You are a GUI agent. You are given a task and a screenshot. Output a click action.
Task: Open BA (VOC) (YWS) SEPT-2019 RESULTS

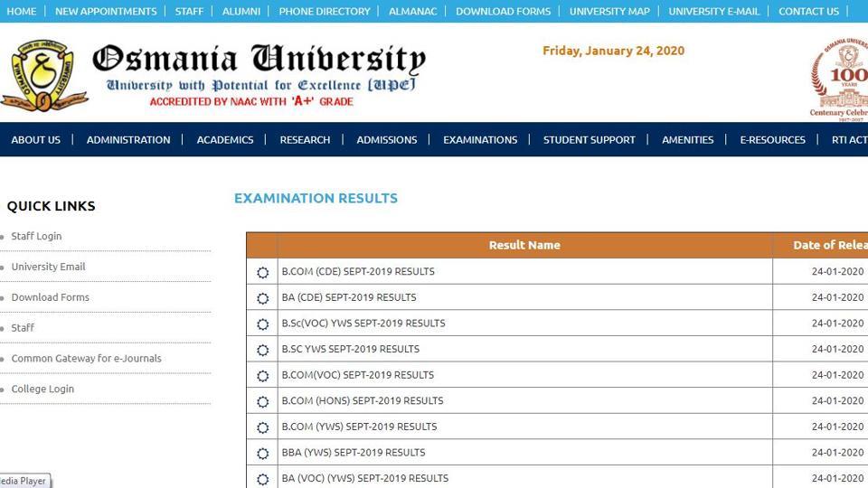pyautogui.click(x=364, y=478)
